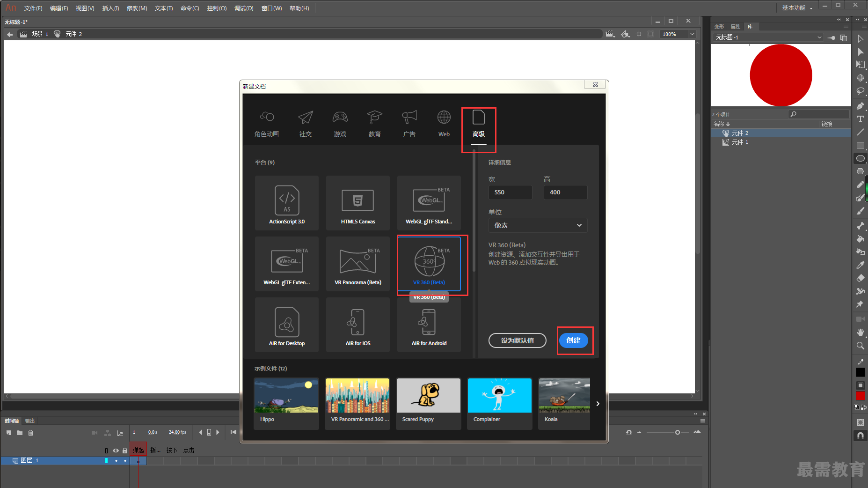The height and width of the screenshot is (488, 868).
Task: Choose the ActionScript 3.0 platform
Action: pyautogui.click(x=287, y=203)
